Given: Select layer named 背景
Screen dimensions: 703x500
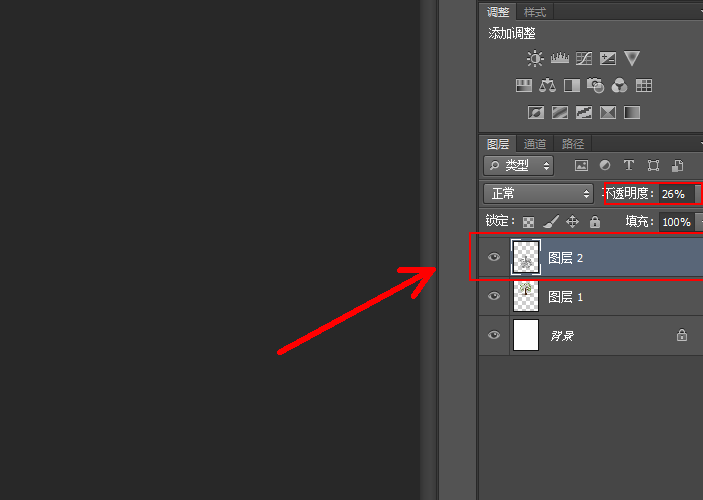Looking at the screenshot, I should pos(562,335).
